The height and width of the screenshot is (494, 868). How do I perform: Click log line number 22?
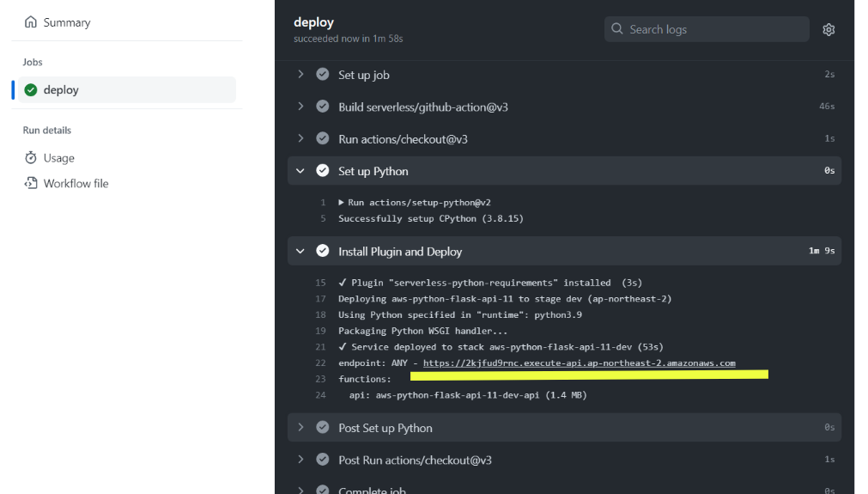[320, 363]
